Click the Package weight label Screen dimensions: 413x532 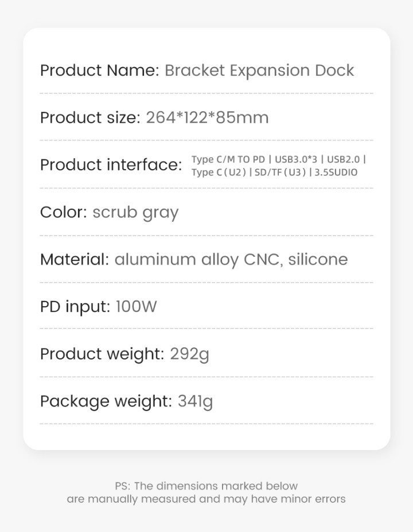pyautogui.click(x=106, y=401)
